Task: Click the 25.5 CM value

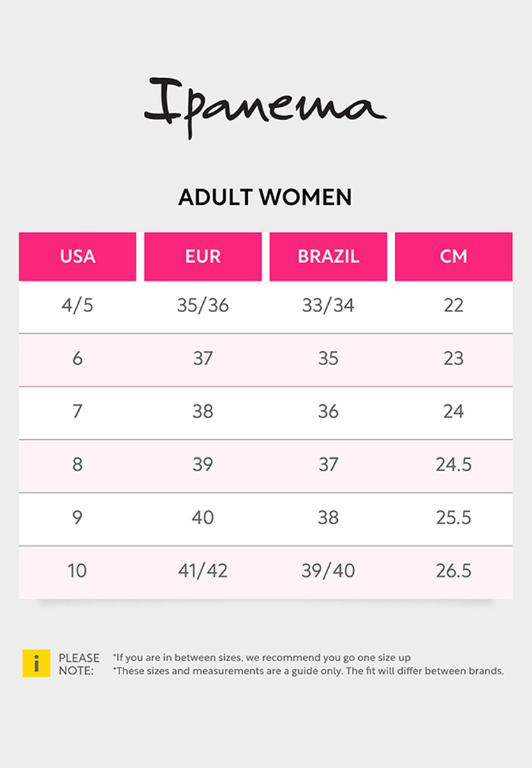Action: [x=454, y=517]
